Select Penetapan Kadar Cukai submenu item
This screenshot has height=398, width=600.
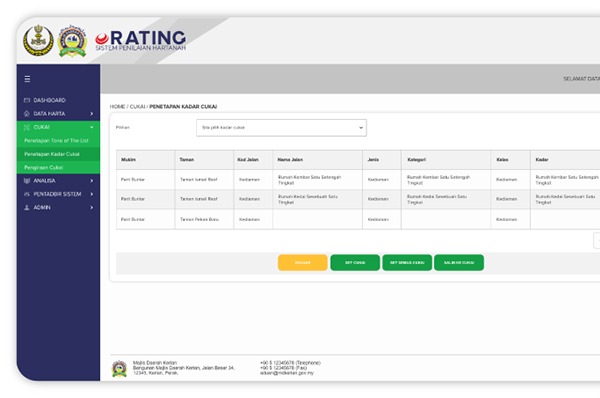[x=52, y=154]
